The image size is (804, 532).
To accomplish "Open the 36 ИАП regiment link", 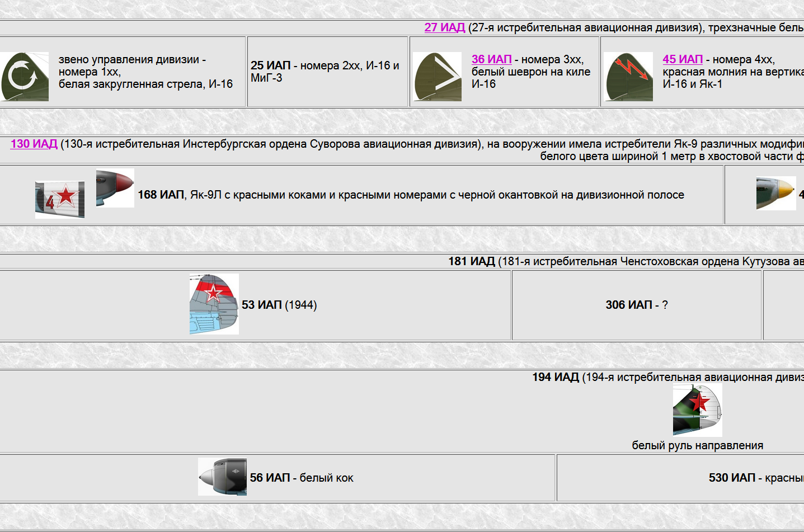I will (x=491, y=59).
